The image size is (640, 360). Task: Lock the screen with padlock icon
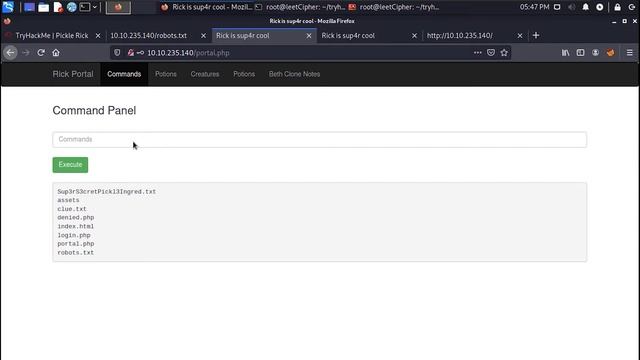618,7
